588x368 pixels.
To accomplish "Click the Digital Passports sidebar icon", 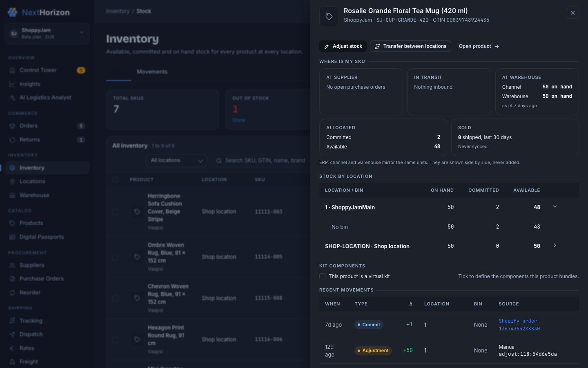I will pos(12,237).
